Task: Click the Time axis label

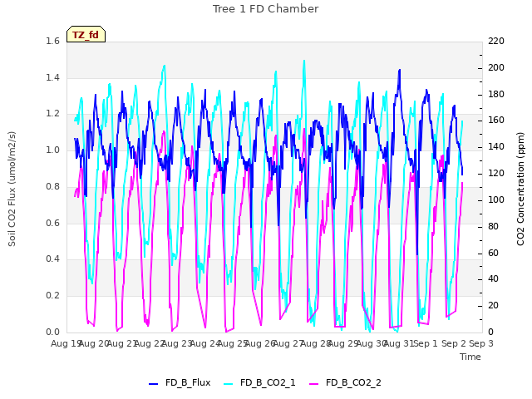Action: (470, 357)
